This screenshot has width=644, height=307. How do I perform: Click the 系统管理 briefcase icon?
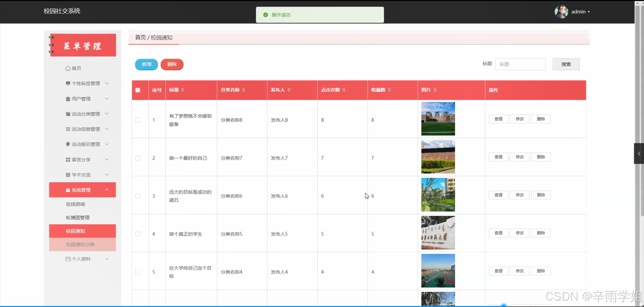(x=68, y=190)
